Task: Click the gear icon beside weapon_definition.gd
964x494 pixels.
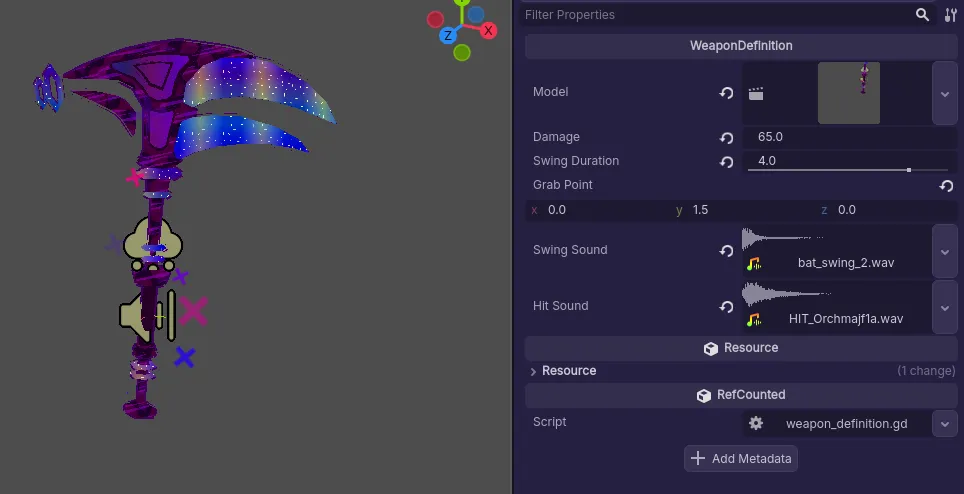Action: pos(756,423)
